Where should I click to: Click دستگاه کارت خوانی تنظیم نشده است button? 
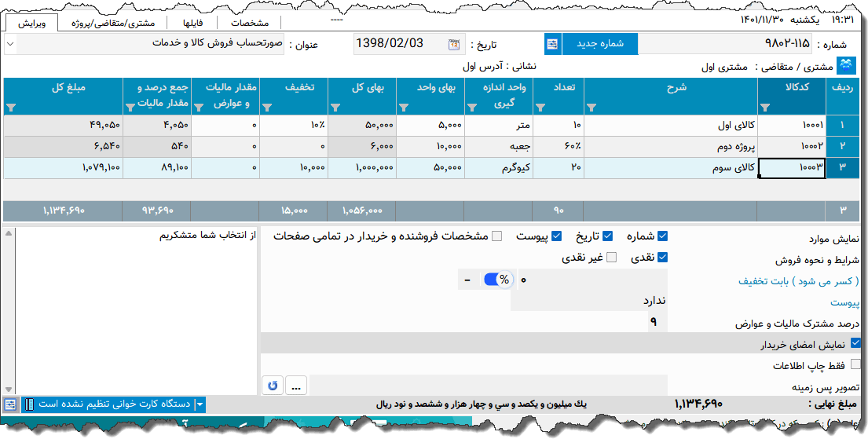click(x=114, y=404)
